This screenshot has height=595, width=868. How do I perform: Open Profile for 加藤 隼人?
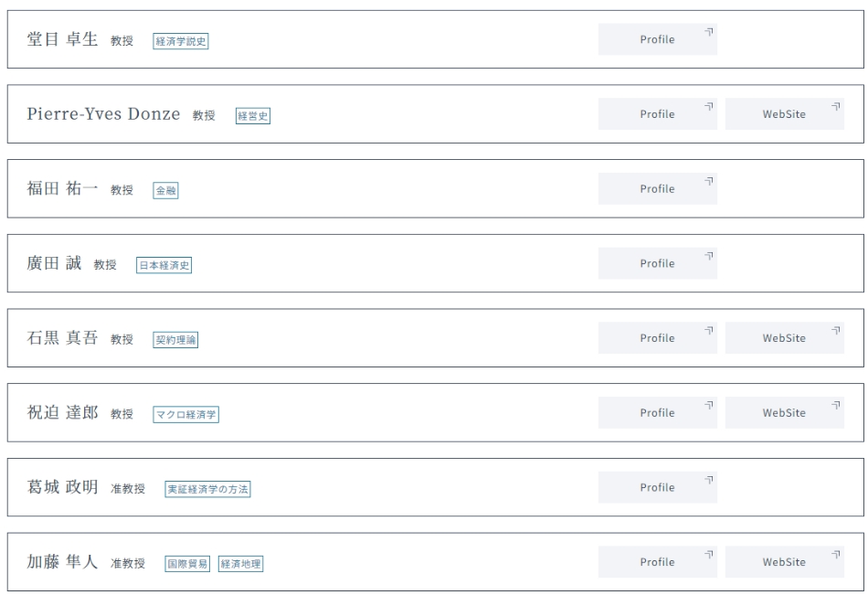[x=658, y=562]
